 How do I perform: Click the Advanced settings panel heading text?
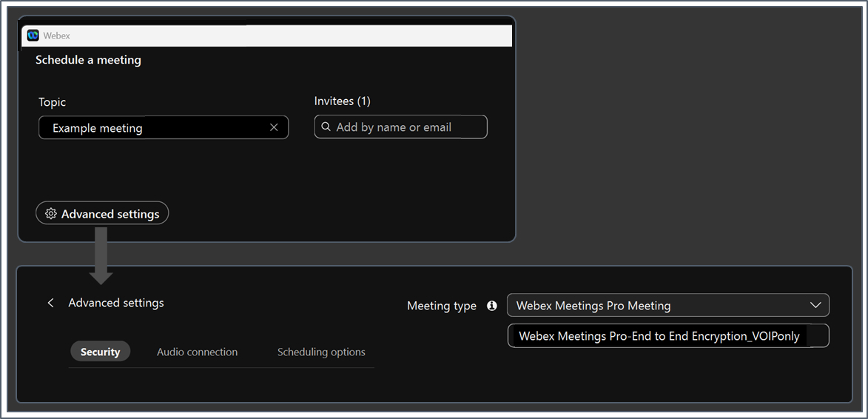[x=116, y=303]
